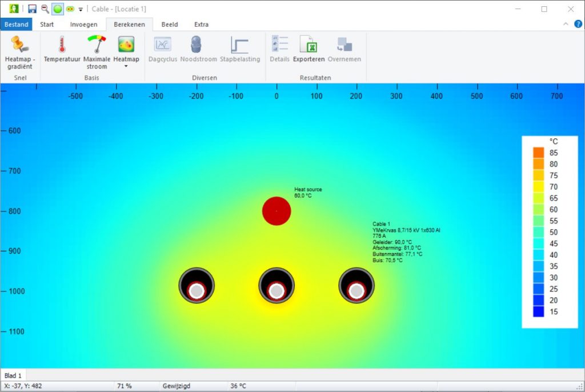Screen dimensions: 585x392
Task: Select the Dagcyclus chart icon
Action: point(163,45)
